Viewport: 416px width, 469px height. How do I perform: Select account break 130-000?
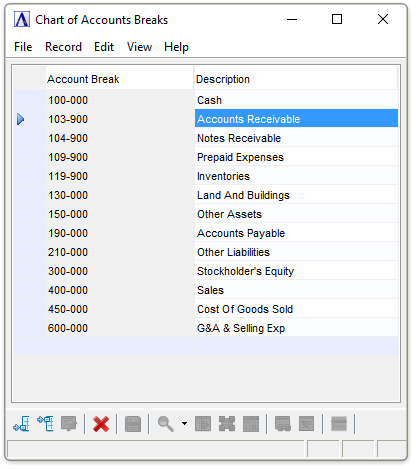coord(119,195)
